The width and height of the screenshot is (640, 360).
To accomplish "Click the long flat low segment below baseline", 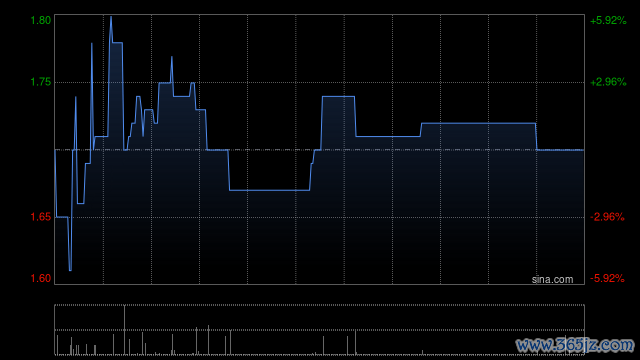I will coord(269,190).
